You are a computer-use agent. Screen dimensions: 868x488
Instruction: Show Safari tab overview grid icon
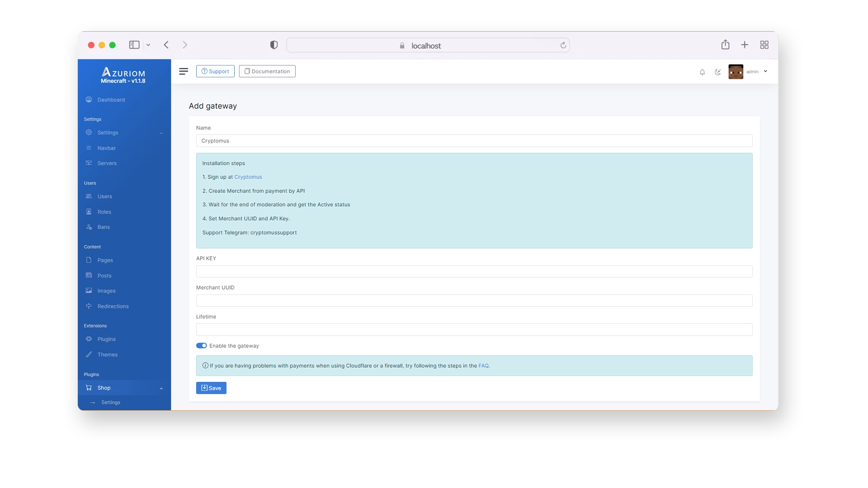(x=764, y=45)
